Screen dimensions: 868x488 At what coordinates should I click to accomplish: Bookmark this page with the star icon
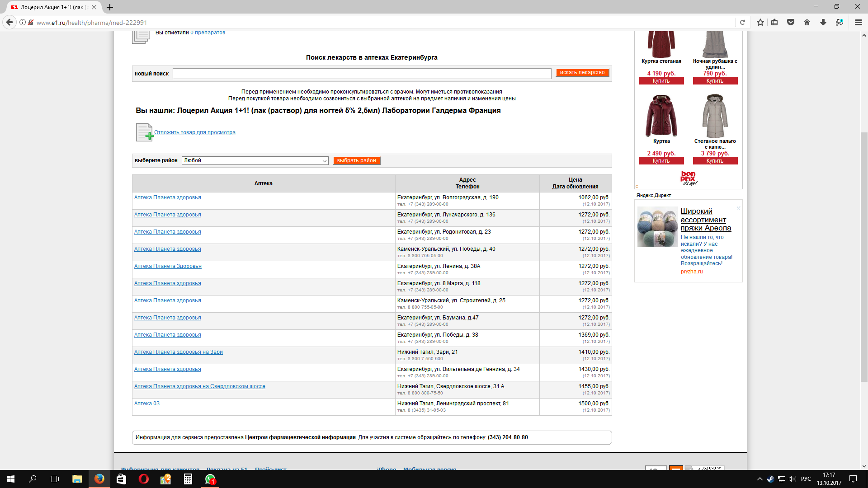pos(760,22)
